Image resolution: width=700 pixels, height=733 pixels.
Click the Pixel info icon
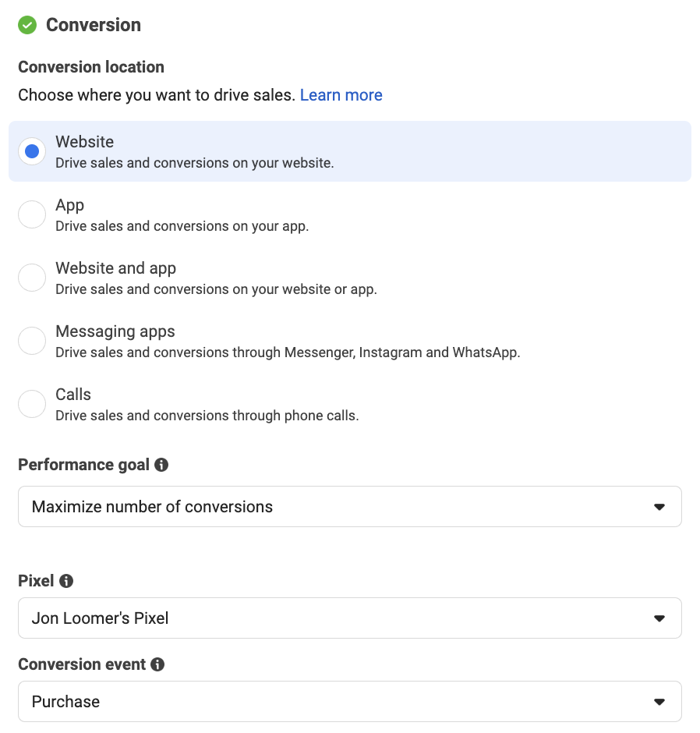(66, 581)
